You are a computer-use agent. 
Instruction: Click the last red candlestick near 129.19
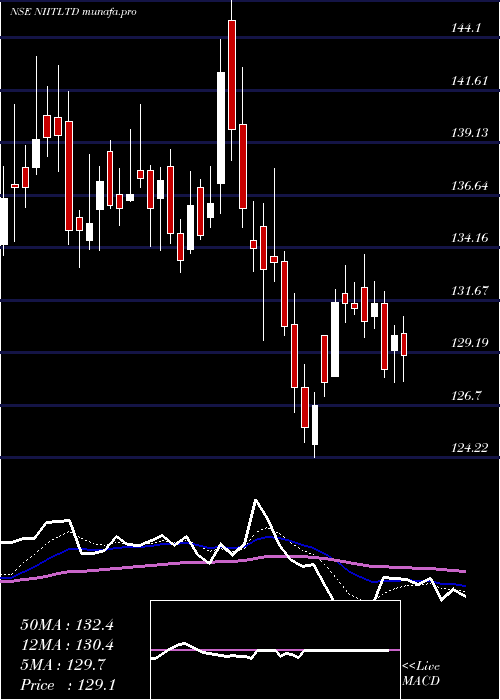point(404,344)
